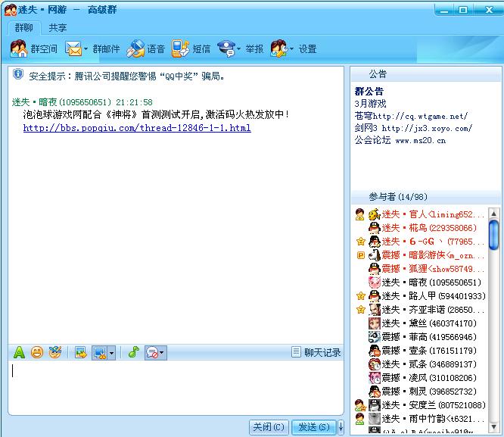Screen dimensions: 504x437
Task: Click the magic emoticon icon
Action: point(54,352)
